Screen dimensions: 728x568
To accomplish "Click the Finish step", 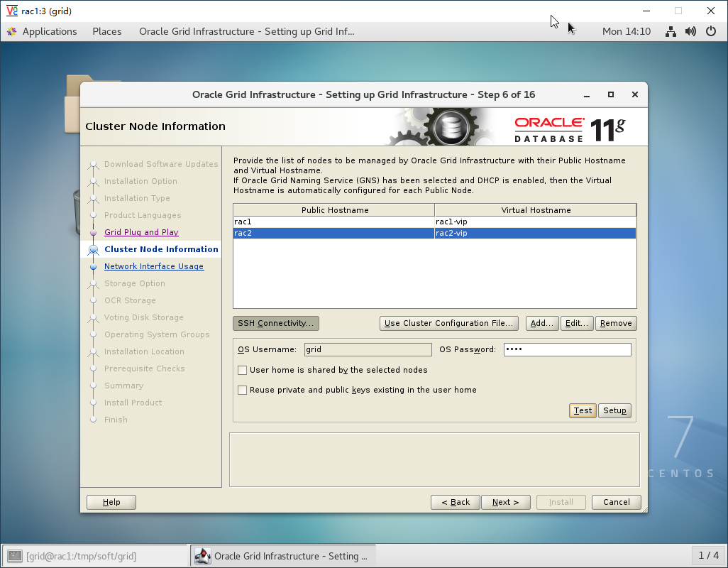I will coord(116,420).
